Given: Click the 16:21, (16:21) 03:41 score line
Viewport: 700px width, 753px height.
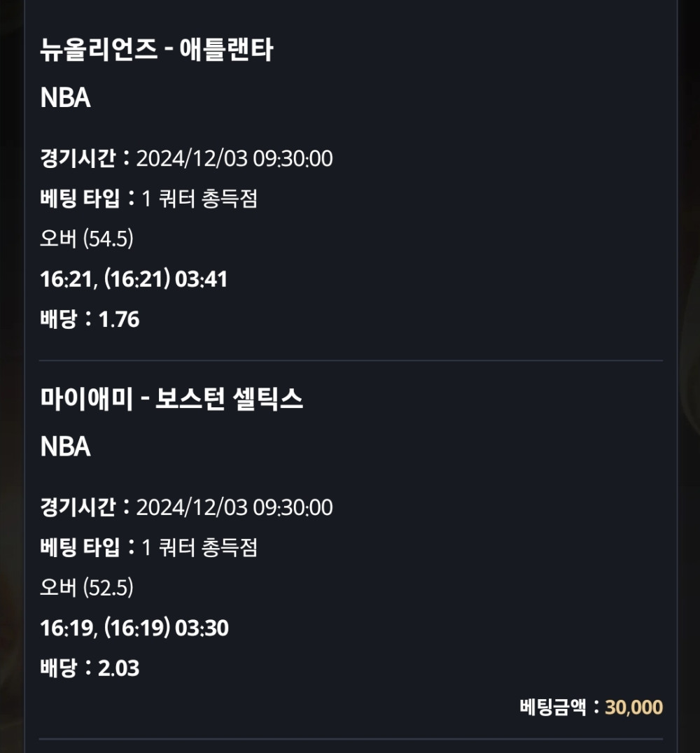Looking at the screenshot, I should point(134,280).
